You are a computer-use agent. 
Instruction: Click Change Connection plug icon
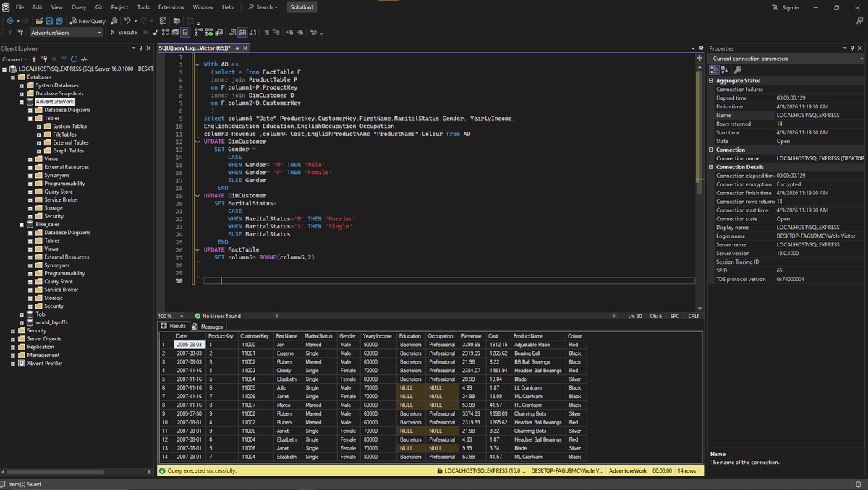point(20,33)
